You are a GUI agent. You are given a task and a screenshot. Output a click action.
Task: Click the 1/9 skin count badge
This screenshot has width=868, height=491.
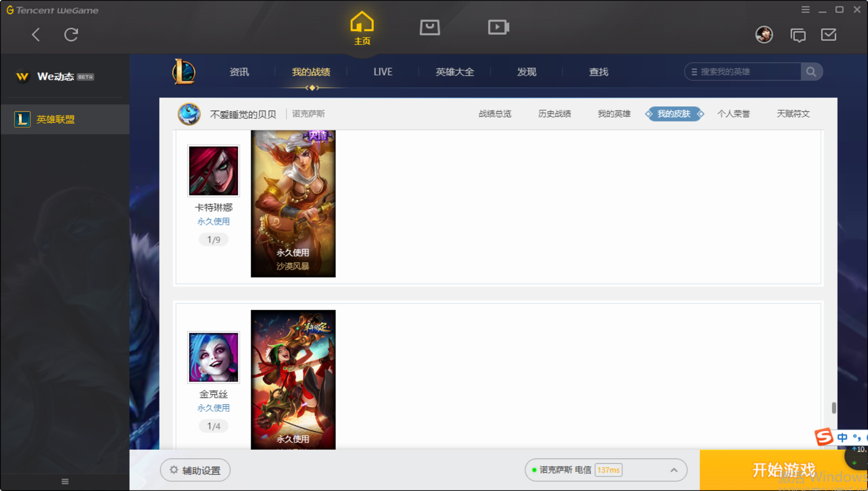[x=214, y=240]
